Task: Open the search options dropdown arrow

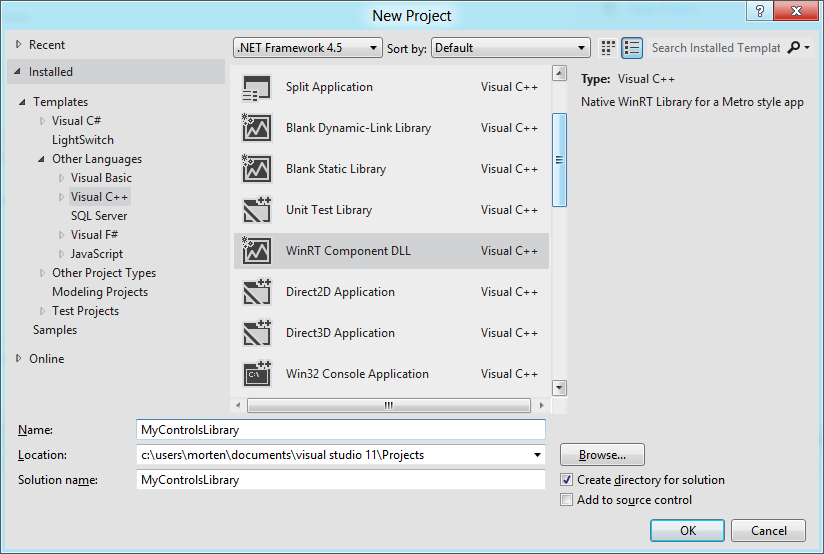Action: (x=807, y=48)
